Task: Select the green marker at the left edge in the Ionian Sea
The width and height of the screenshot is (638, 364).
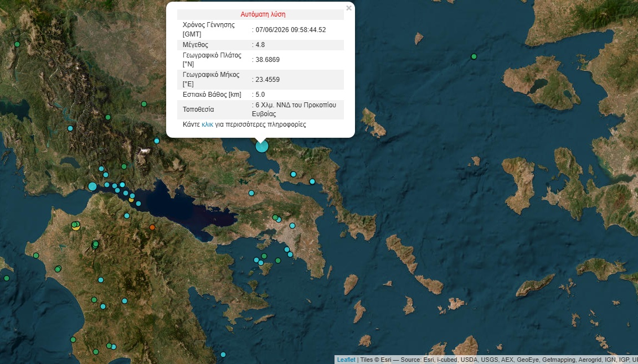Action: (x=7, y=278)
